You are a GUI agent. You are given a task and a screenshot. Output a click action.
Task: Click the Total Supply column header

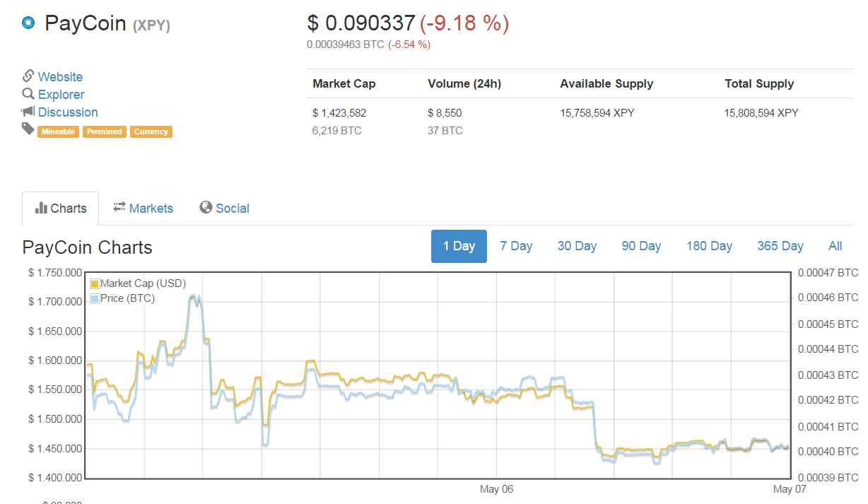tap(759, 83)
